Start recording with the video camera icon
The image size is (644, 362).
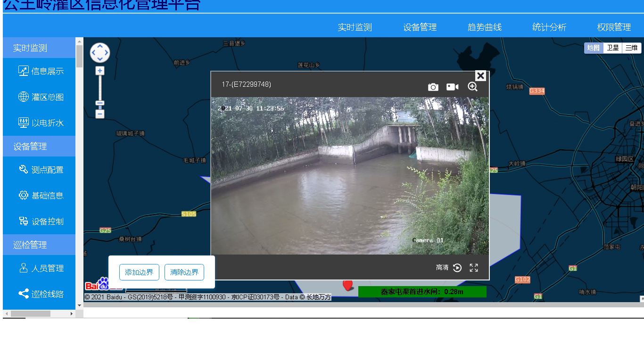pos(453,87)
